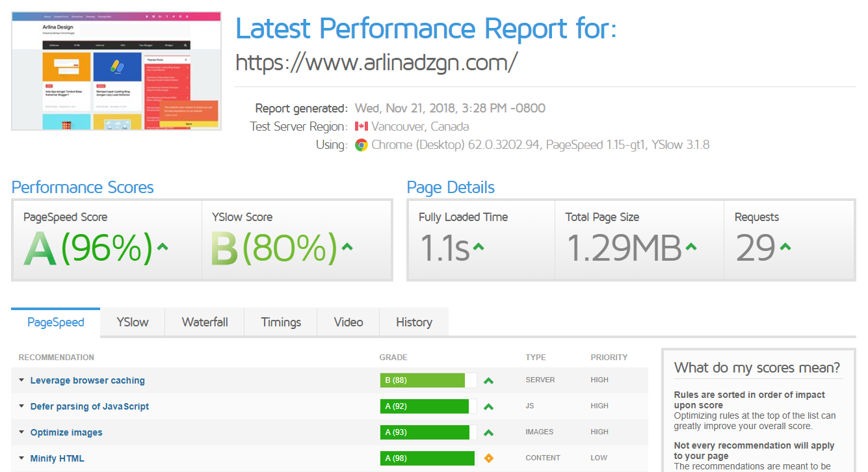Click the What do my scores mean? heading
This screenshot has height=472, width=868.
(x=757, y=368)
